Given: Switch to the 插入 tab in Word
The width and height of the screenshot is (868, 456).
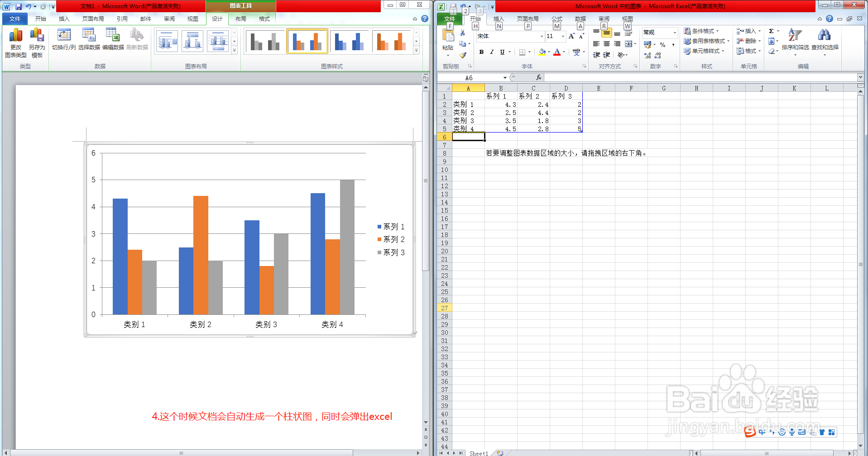Looking at the screenshot, I should click(x=64, y=19).
